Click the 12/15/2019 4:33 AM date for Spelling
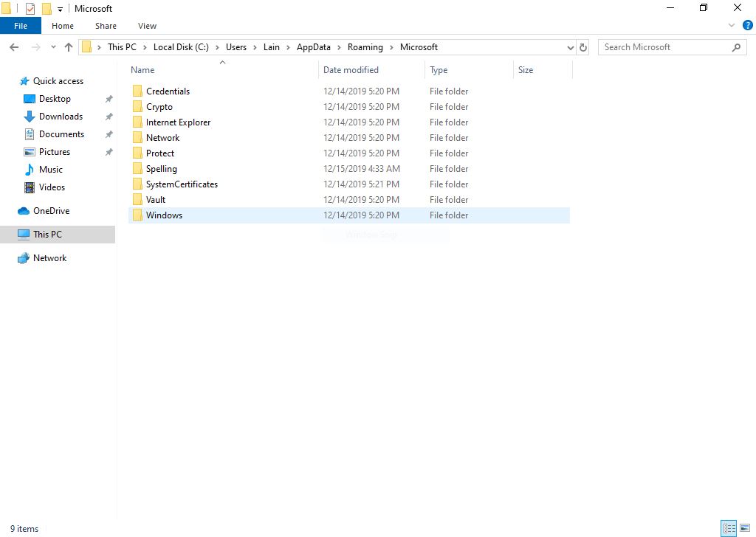The width and height of the screenshot is (756, 537). 362,169
